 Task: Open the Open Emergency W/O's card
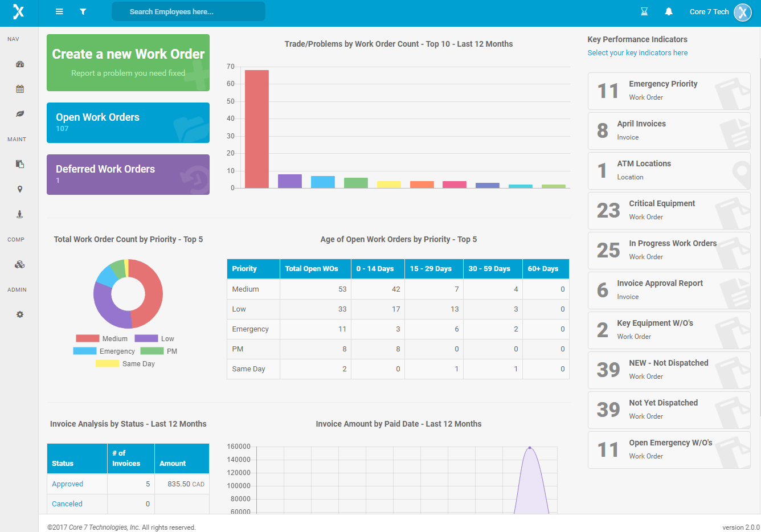tap(669, 450)
